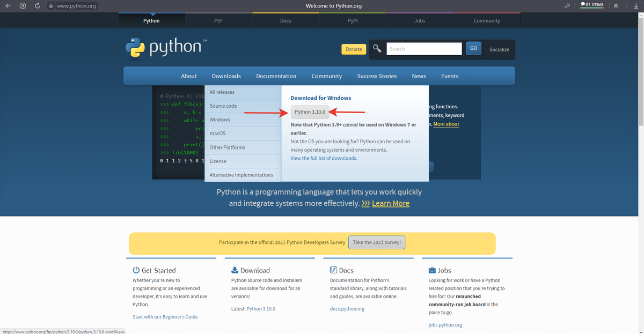644x334 pixels.
Task: Reload the page with the refresh icon
Action: (37, 6)
